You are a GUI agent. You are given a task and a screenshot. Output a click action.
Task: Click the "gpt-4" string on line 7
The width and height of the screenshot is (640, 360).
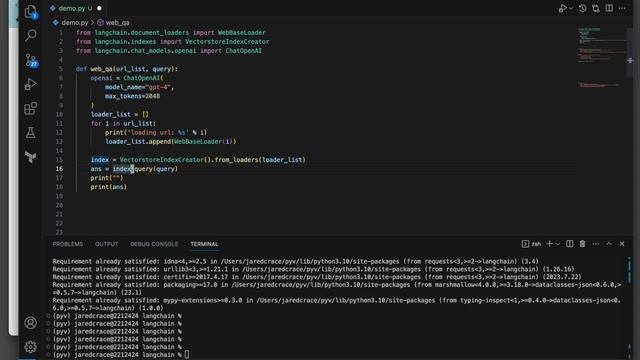click(x=158, y=87)
